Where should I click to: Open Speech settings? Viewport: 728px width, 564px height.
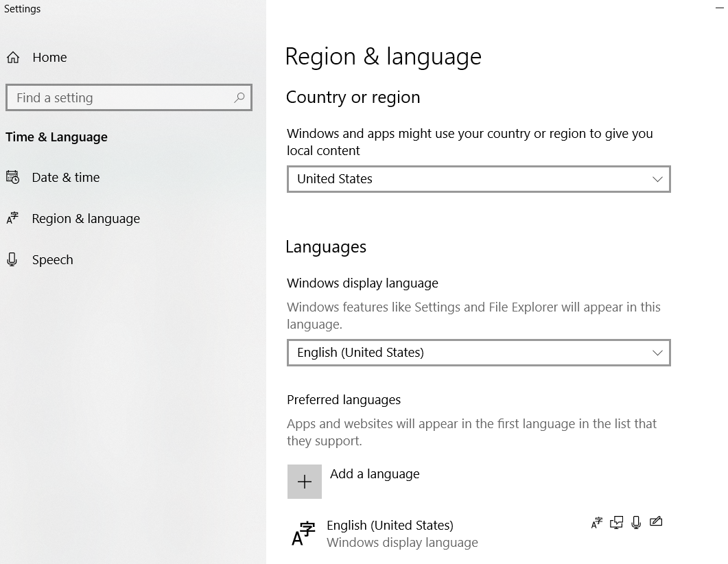[x=52, y=260]
